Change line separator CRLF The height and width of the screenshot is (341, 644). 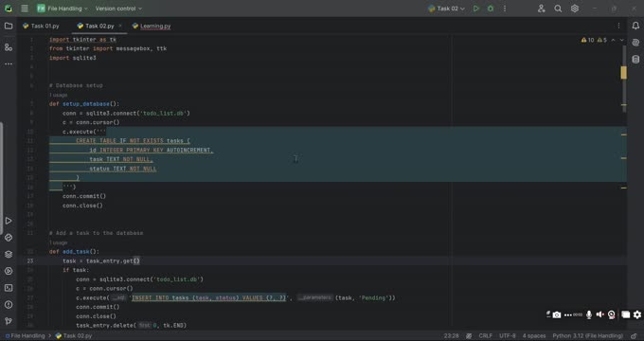(485, 336)
